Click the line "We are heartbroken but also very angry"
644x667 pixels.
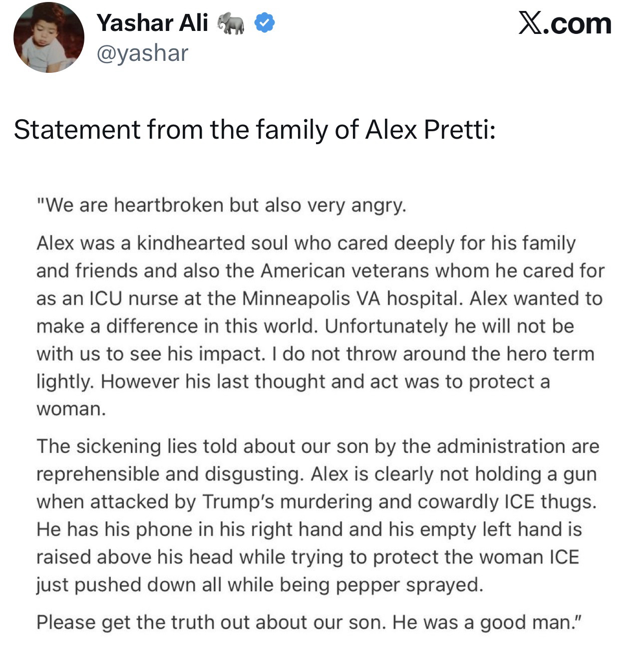(222, 205)
